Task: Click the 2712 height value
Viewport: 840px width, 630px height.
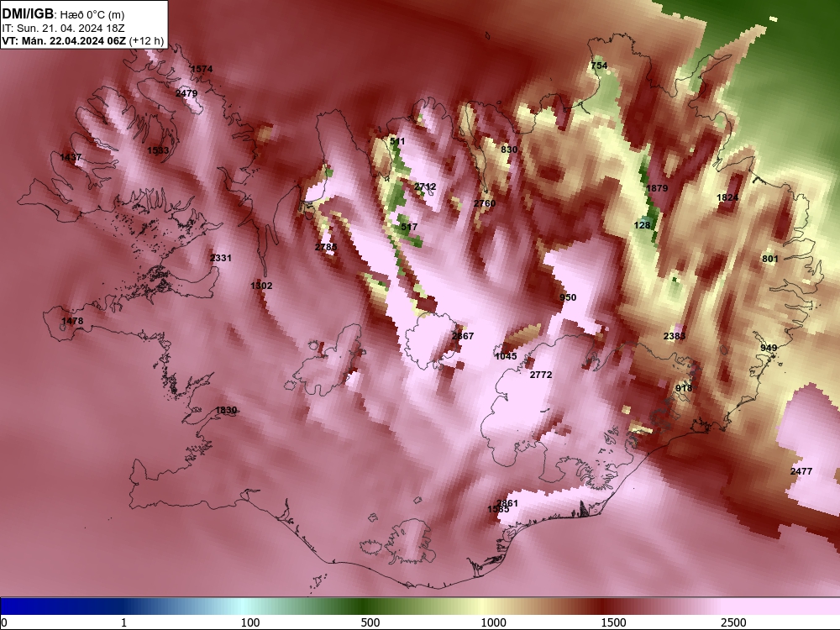Action: (425, 186)
